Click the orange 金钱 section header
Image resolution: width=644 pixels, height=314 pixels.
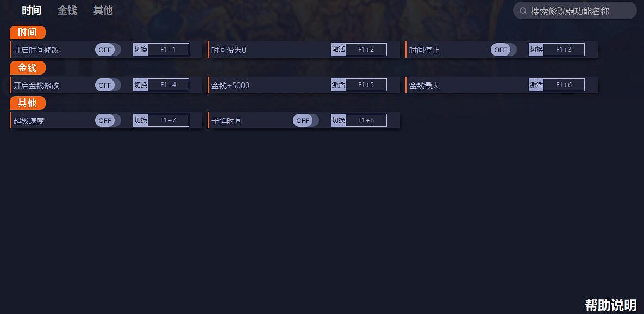tap(27, 68)
